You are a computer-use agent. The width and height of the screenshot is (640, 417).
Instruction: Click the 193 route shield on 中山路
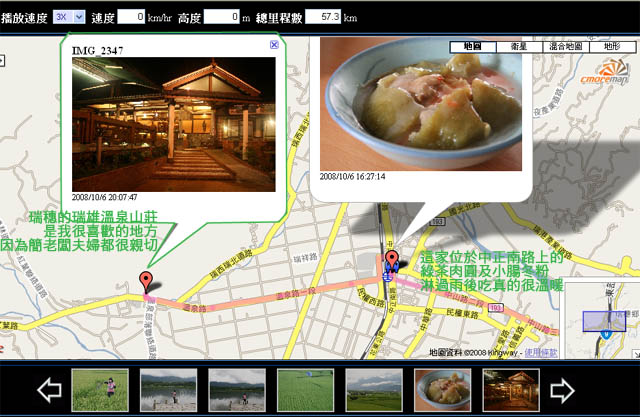pyautogui.click(x=495, y=308)
